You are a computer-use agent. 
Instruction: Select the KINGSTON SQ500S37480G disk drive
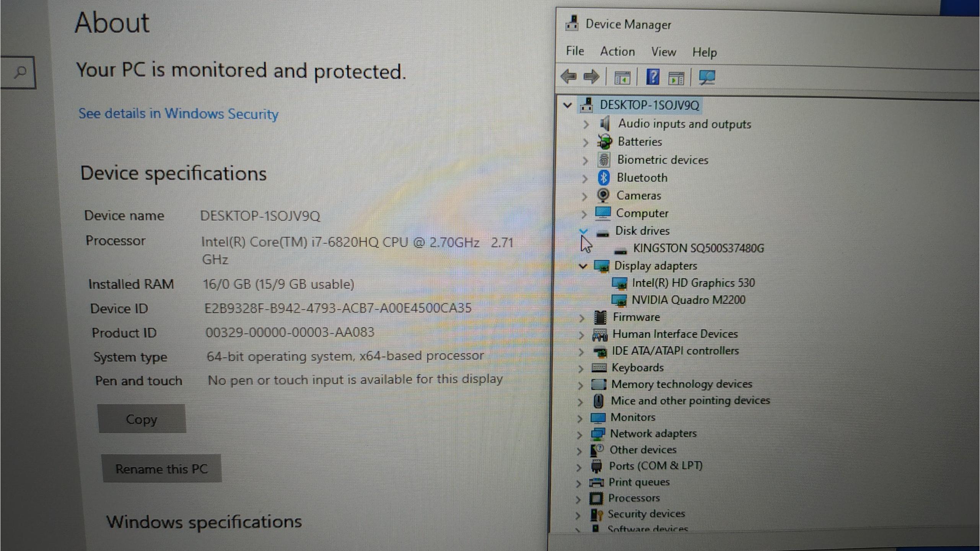pos(698,248)
